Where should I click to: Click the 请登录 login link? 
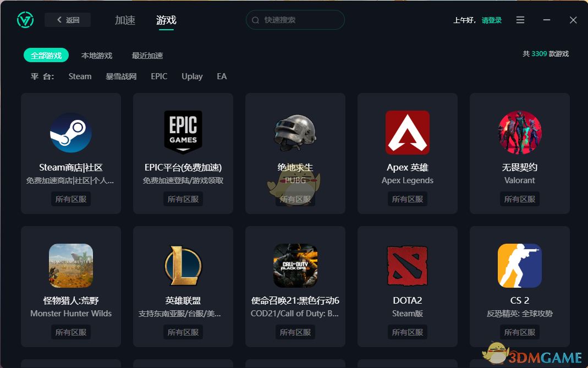[x=491, y=20]
